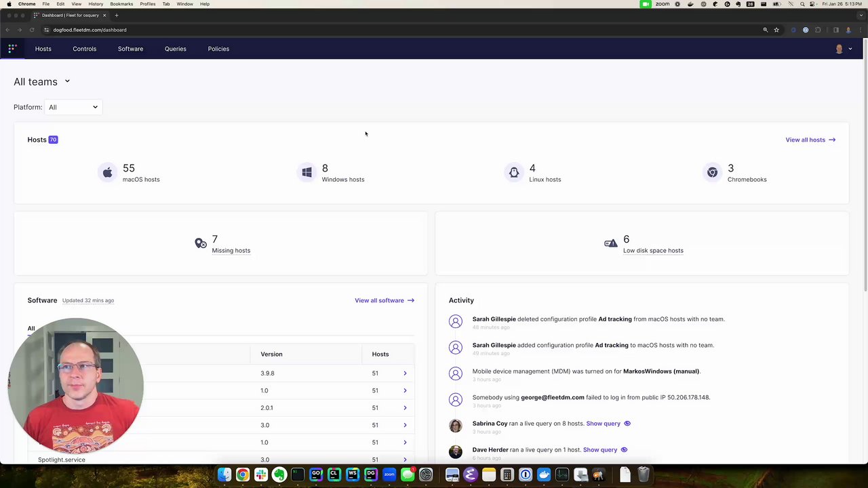Show Sabrina Coy's live query eye icon
868x488 pixels.
[x=627, y=424]
